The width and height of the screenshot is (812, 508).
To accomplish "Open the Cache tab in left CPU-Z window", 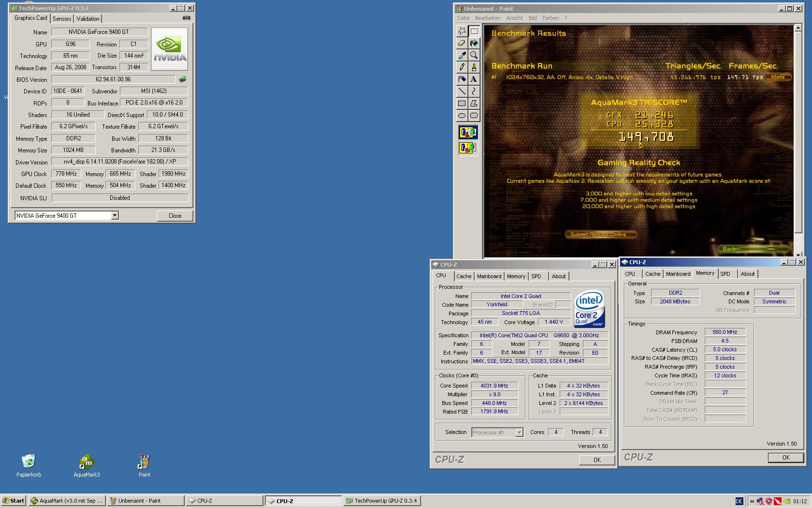I will [x=464, y=276].
